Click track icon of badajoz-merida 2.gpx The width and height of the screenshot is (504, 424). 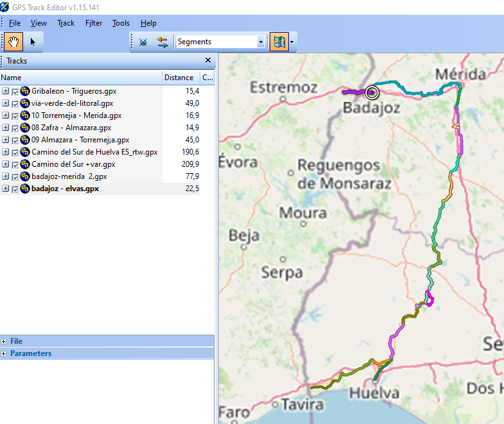point(25,176)
